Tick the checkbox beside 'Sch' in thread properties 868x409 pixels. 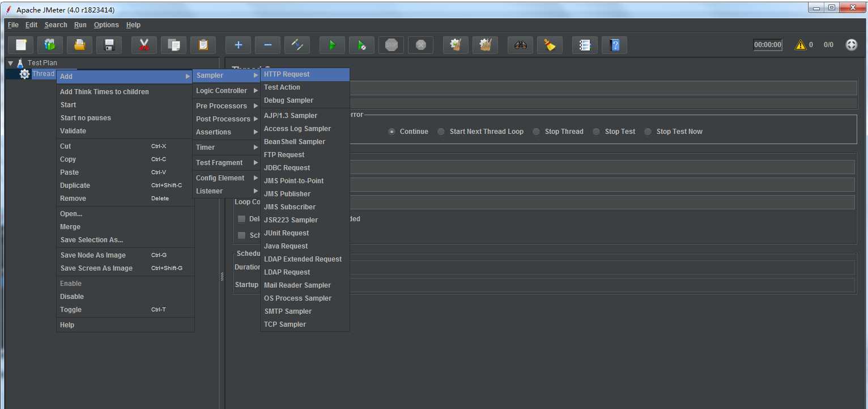click(x=242, y=235)
